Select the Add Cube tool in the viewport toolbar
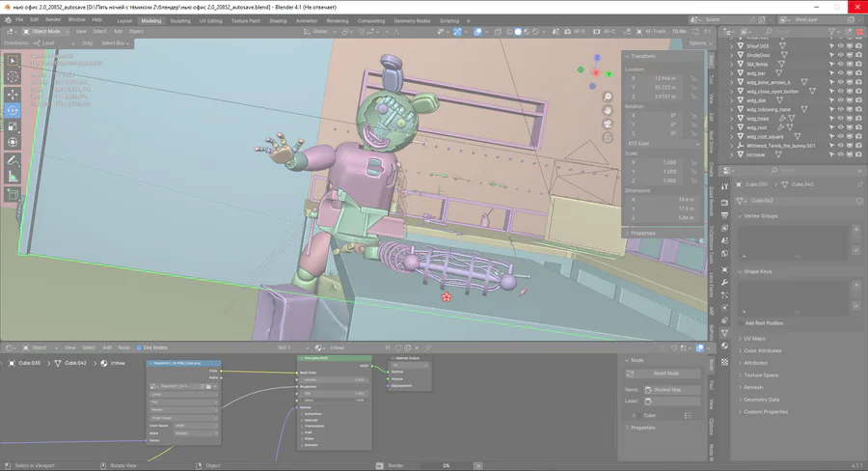Image resolution: width=868 pixels, height=471 pixels. click(x=13, y=195)
